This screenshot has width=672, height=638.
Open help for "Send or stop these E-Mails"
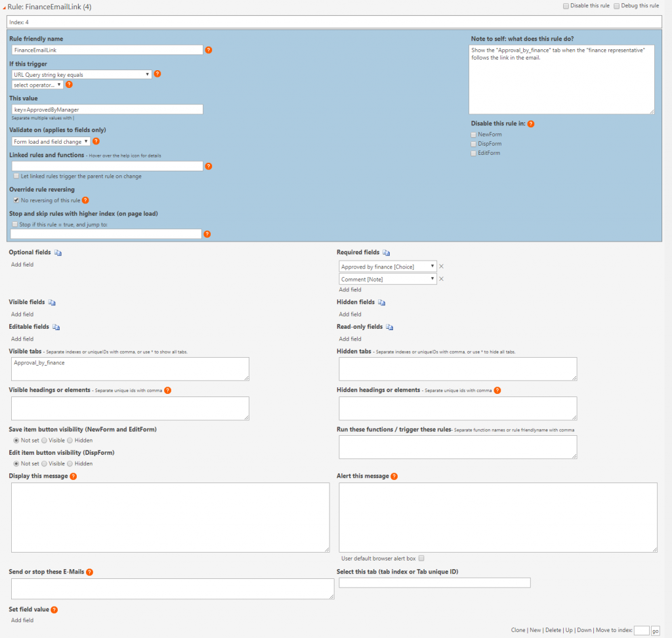(90, 571)
